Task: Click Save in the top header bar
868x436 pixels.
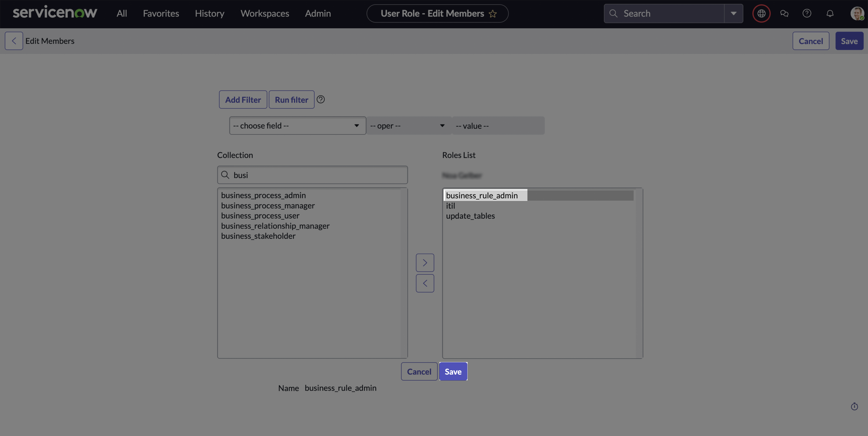Action: 849,41
